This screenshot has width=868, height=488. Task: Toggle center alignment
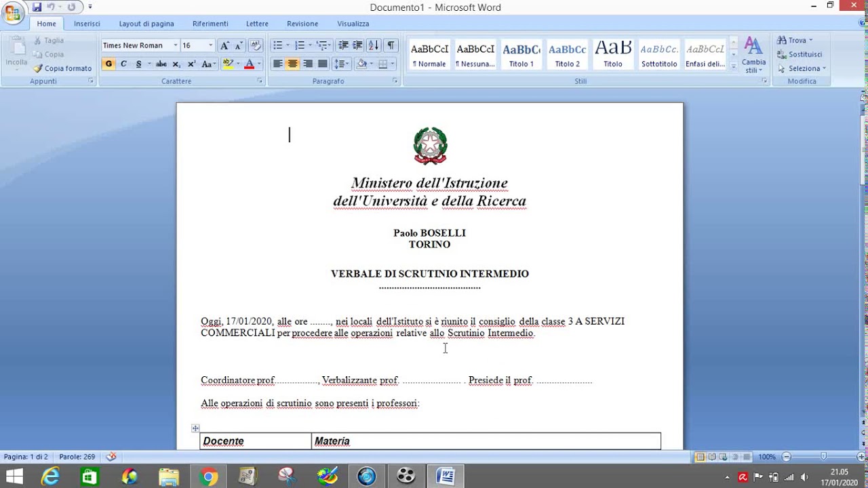(x=292, y=64)
